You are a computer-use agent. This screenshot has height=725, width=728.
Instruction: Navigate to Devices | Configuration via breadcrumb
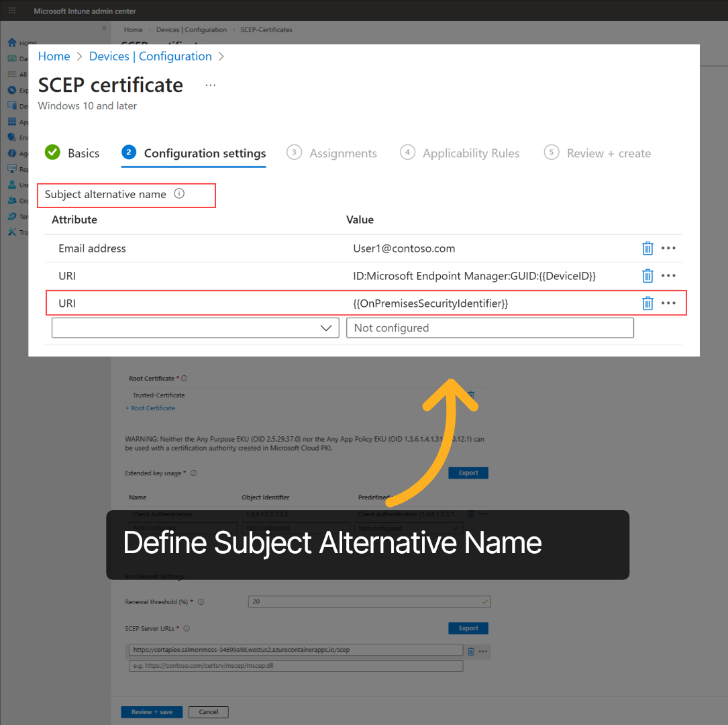pyautogui.click(x=150, y=56)
